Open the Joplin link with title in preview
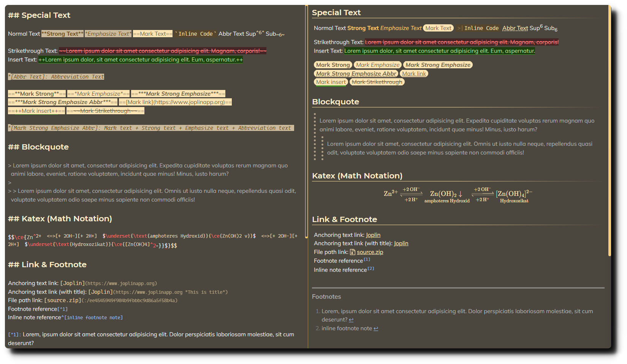This screenshot has width=627, height=364. tap(401, 243)
